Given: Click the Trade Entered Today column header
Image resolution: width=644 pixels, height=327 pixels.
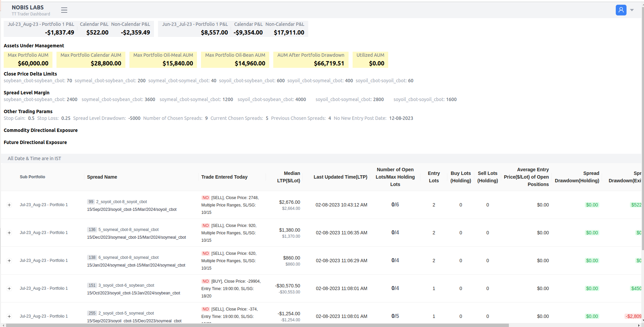Looking at the screenshot, I should [224, 177].
